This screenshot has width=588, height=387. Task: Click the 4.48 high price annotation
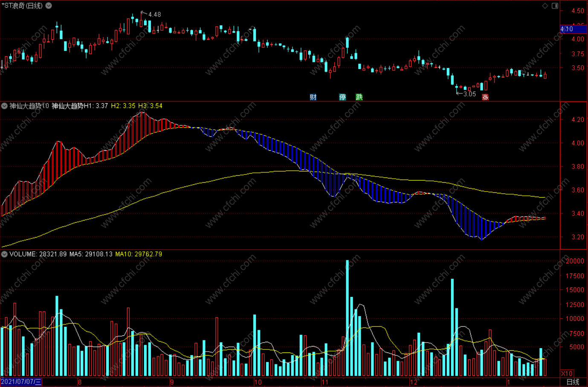click(154, 15)
